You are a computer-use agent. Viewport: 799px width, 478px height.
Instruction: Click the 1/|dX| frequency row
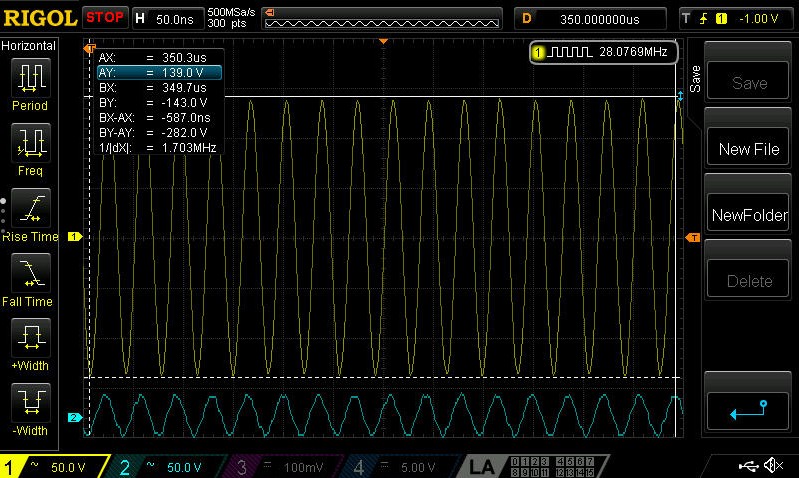click(x=159, y=148)
